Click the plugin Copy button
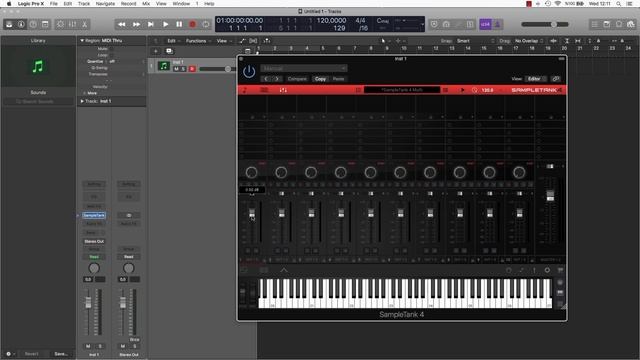The image size is (640, 360). pyautogui.click(x=320, y=79)
